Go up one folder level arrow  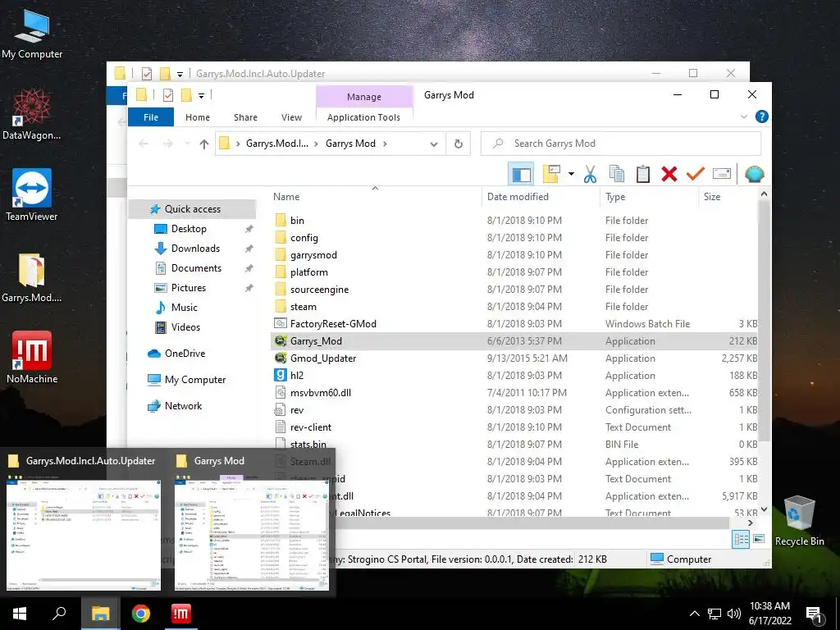(203, 144)
